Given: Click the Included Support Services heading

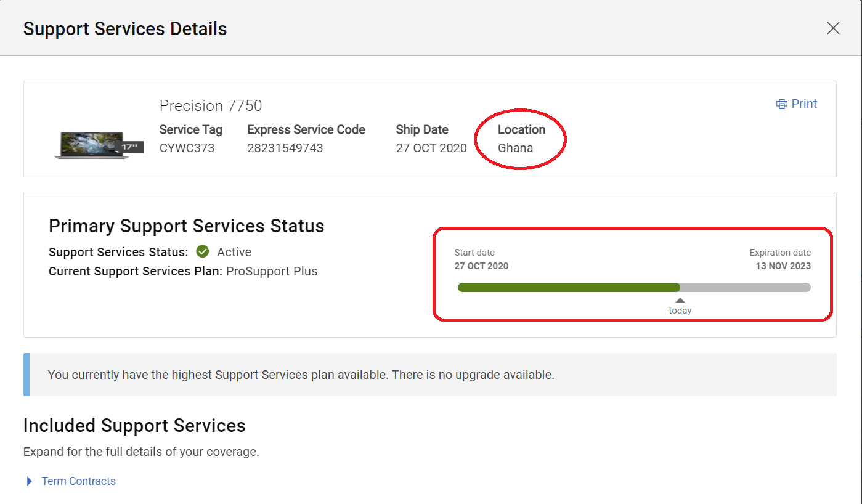Looking at the screenshot, I should [134, 426].
